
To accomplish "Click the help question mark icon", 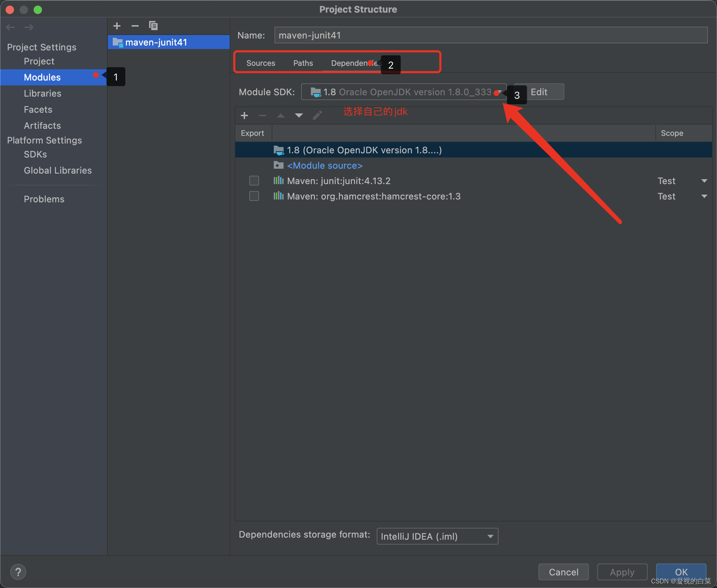I will pyautogui.click(x=18, y=572).
